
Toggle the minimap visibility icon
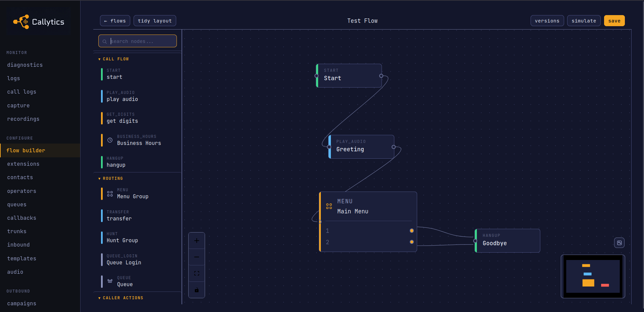pos(620,243)
